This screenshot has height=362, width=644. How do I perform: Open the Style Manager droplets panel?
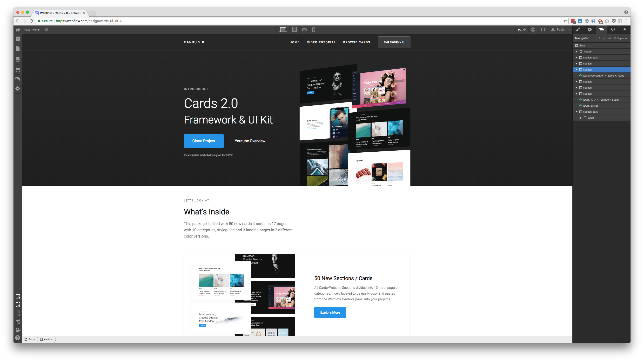pos(613,29)
